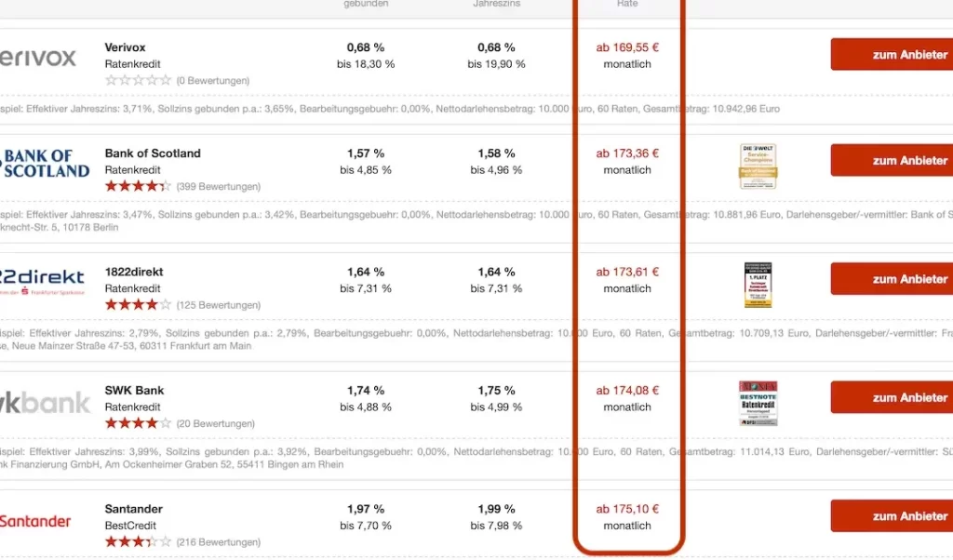Open SWK Bank Bestnote Ratenkredit seal

[758, 403]
